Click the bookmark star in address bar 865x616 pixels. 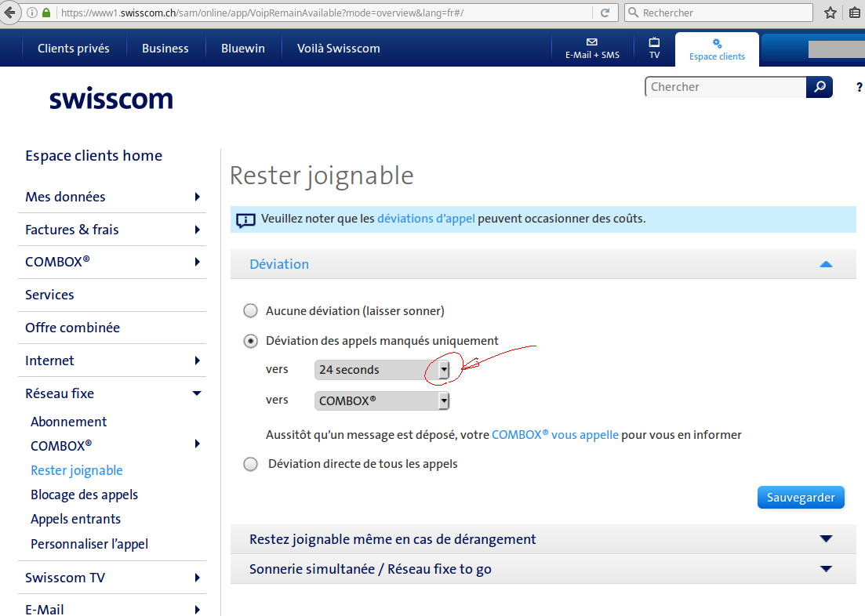coord(830,12)
